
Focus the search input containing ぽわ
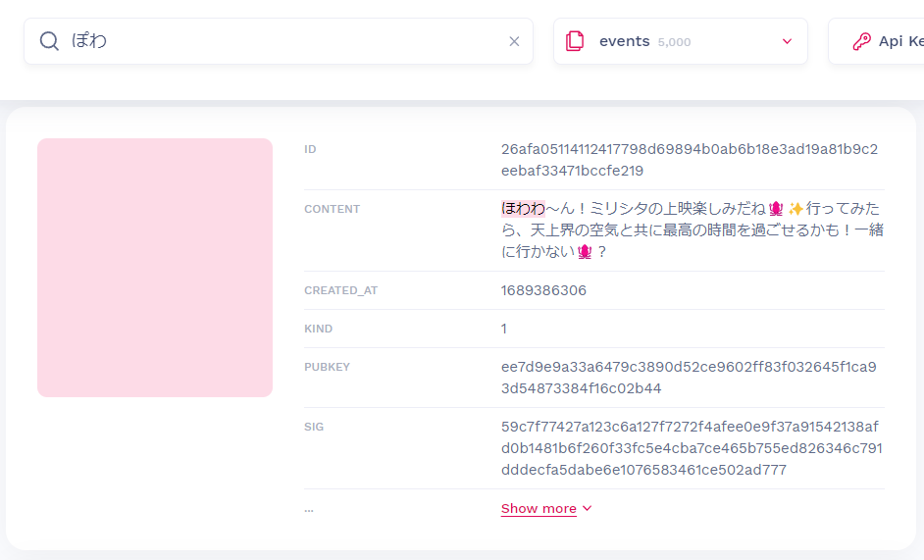(x=284, y=41)
